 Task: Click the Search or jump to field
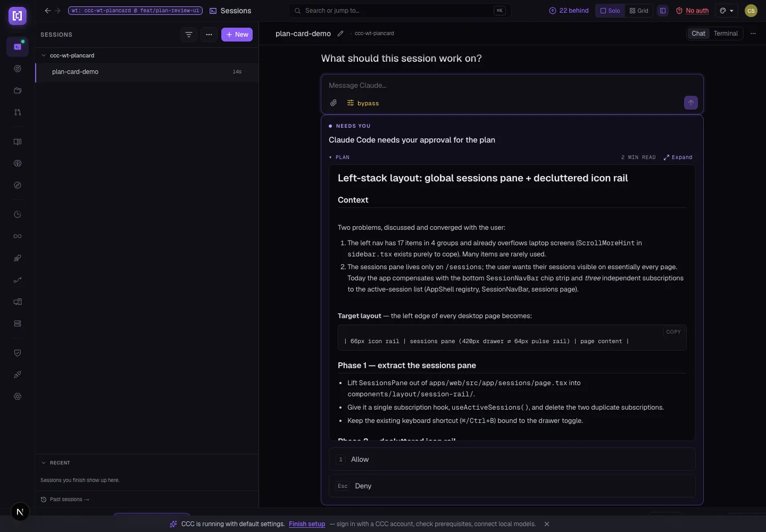tap(400, 11)
